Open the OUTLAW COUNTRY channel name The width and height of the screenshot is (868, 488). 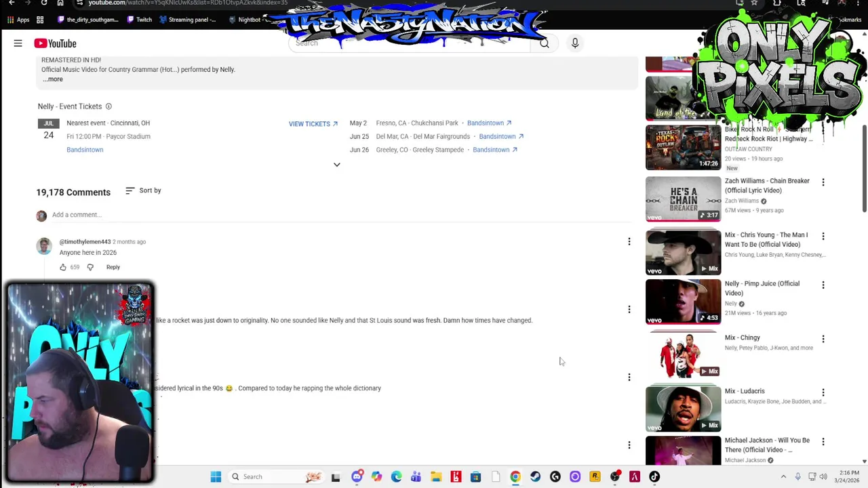[748, 149]
